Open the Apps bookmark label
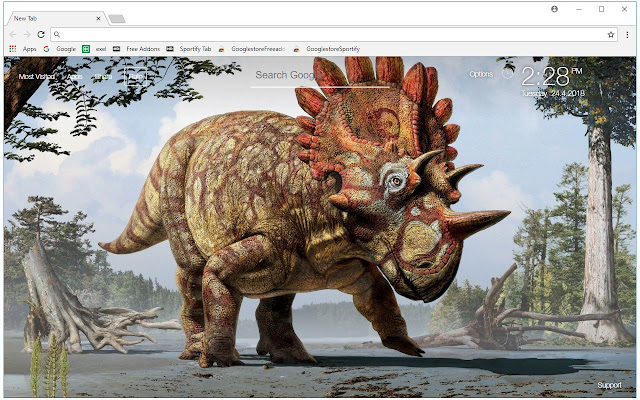640x400 pixels. pos(29,49)
